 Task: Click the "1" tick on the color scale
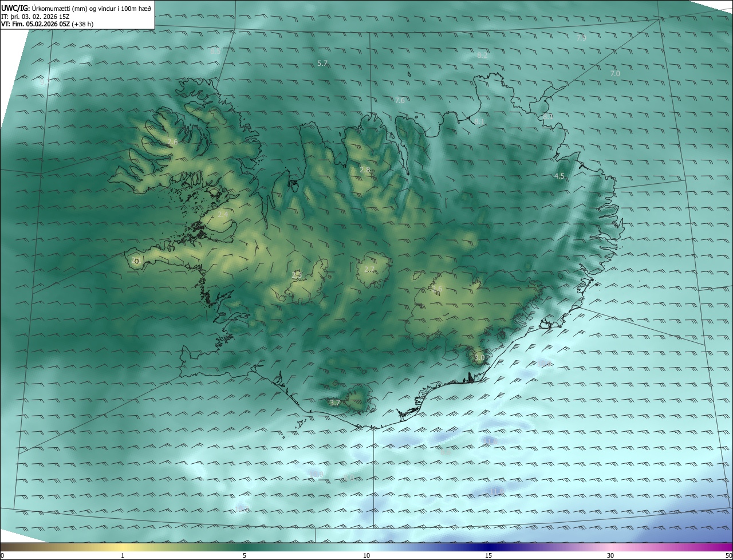[123, 555]
